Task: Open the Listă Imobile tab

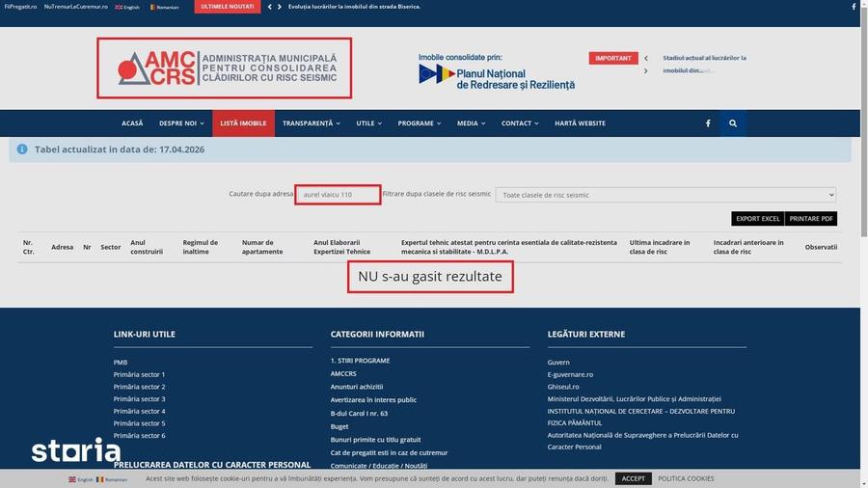Action: pos(244,123)
